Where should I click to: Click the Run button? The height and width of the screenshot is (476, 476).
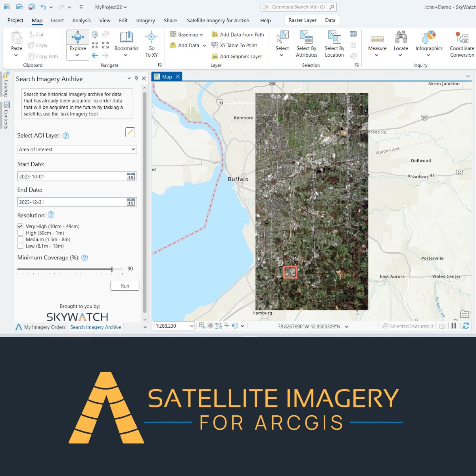[x=125, y=286]
